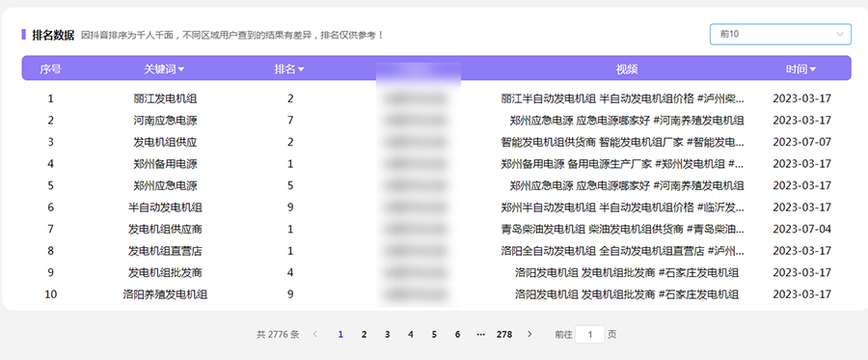Click keyword 洛阳养殖发电机组
868x360 pixels.
(x=165, y=294)
